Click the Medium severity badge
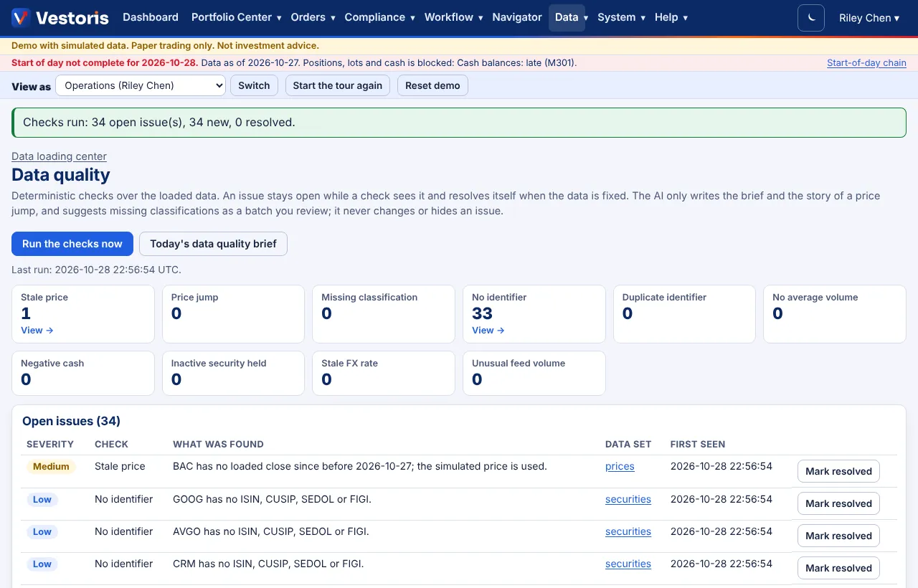The image size is (918, 588). [51, 467]
